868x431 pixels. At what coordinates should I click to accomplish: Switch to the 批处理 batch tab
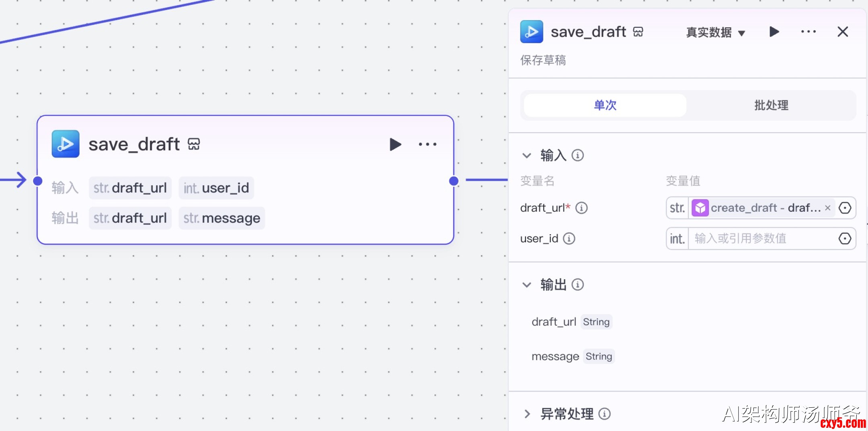771,105
